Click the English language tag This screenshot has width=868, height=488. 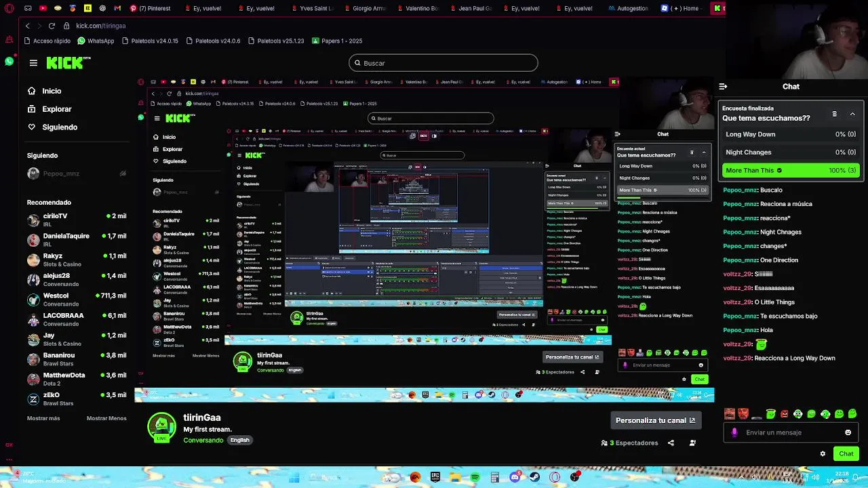pyautogui.click(x=239, y=440)
